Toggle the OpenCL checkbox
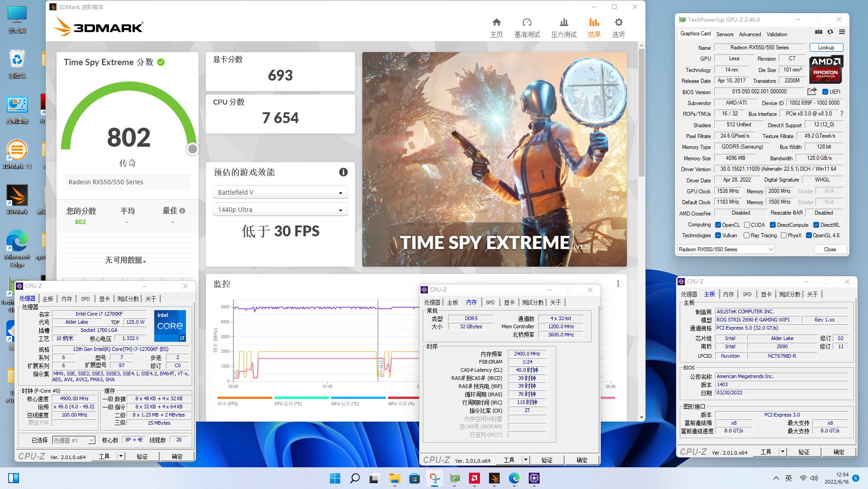Viewport: 868px width, 489px height. 718,225
